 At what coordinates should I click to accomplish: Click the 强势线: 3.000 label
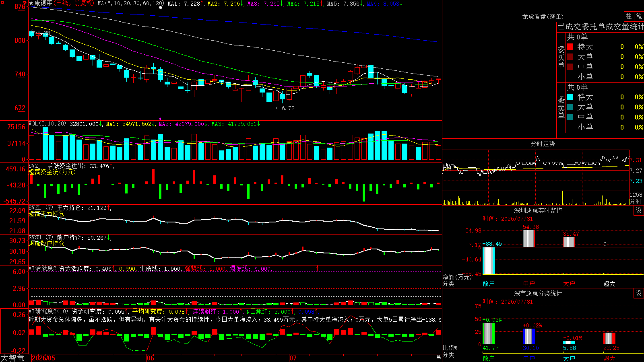pos(206,268)
